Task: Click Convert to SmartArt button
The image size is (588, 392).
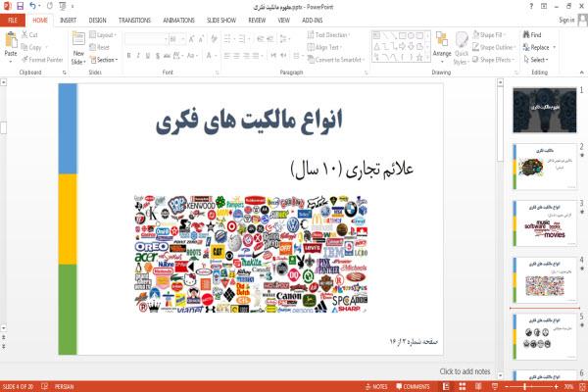Action: 336,60
